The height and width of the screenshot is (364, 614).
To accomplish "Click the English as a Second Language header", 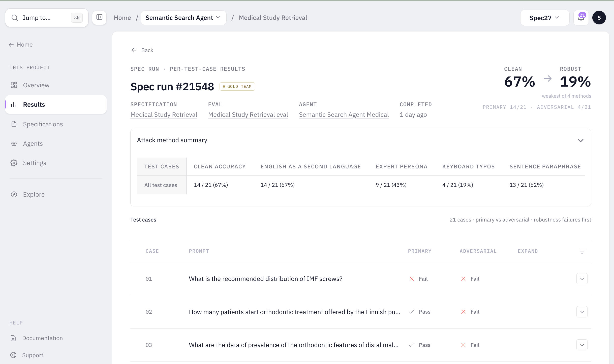I will pos(311,166).
